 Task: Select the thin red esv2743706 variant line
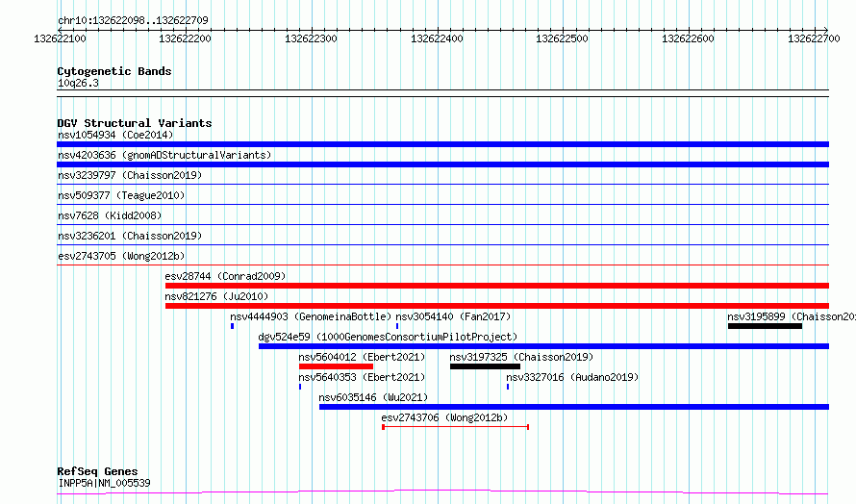455,427
